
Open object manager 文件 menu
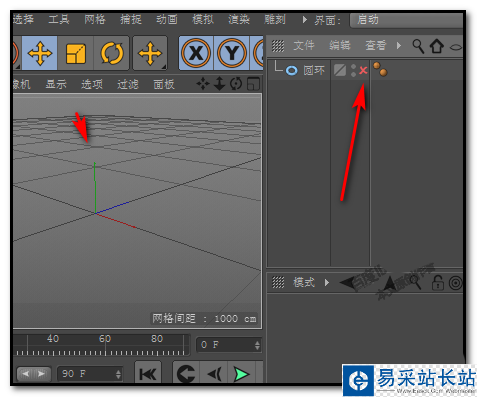tap(304, 45)
